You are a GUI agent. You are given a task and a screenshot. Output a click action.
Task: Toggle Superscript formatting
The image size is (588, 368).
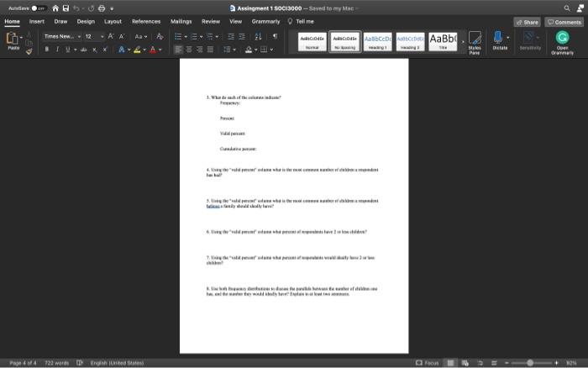(105, 50)
